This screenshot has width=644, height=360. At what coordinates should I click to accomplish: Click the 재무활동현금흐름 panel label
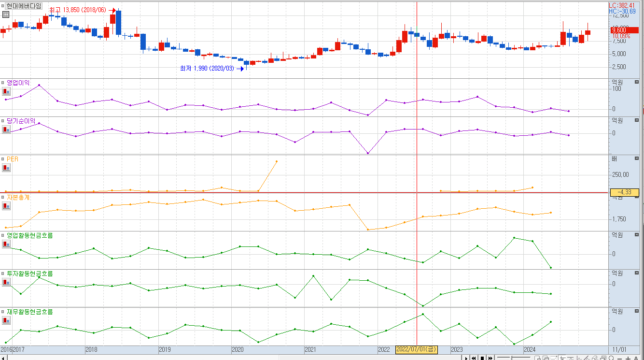pyautogui.click(x=29, y=312)
